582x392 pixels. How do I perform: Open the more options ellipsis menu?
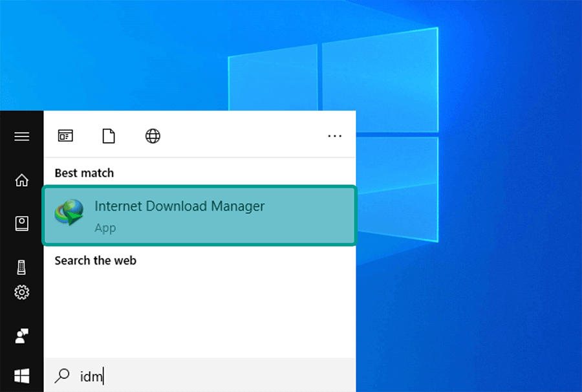tap(335, 136)
